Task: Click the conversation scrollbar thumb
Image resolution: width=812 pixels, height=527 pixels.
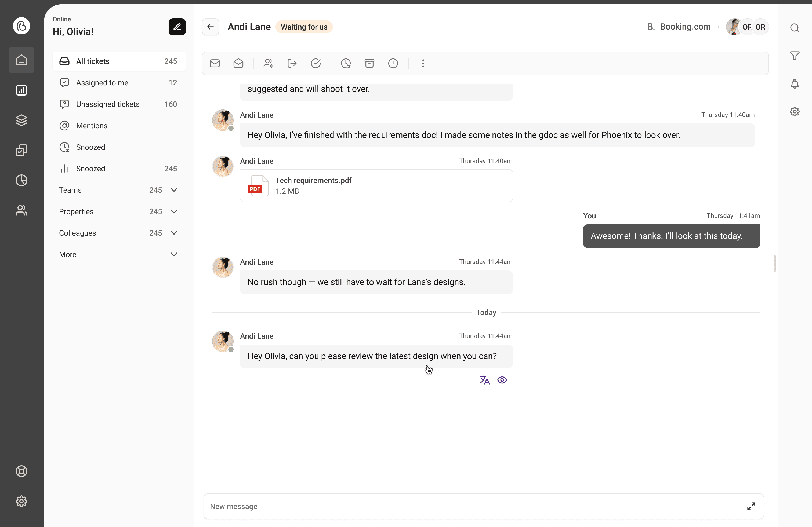Action: pos(775,263)
